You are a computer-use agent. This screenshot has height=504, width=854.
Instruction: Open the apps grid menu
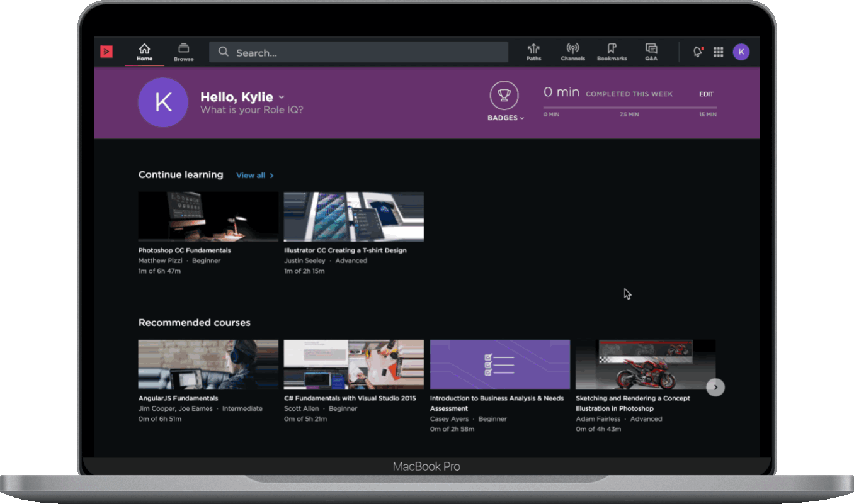(718, 52)
